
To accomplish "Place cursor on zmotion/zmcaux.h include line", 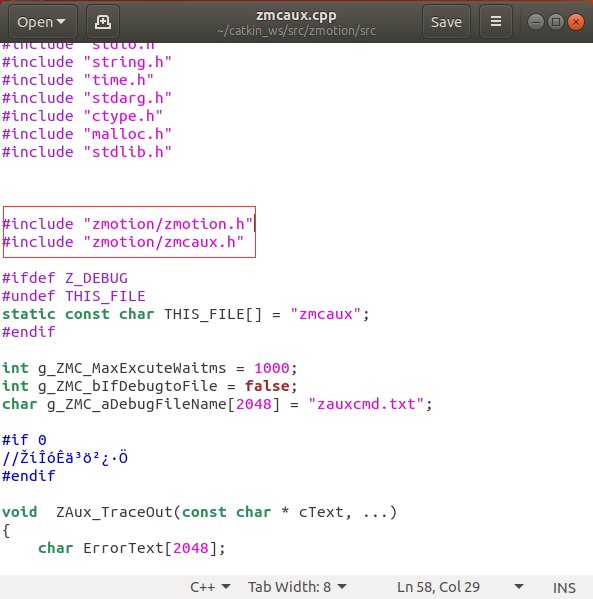I will [x=123, y=242].
